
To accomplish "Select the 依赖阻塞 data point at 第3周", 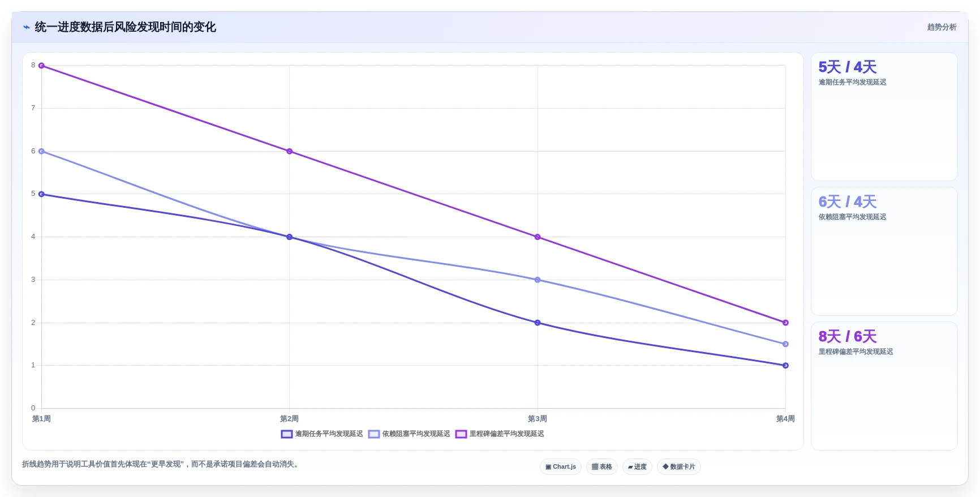I will [x=538, y=280].
